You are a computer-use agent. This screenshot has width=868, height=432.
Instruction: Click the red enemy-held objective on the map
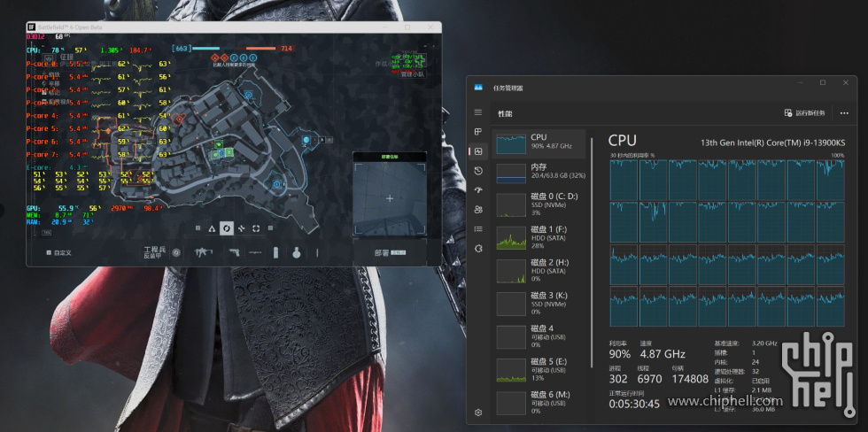tap(179, 119)
